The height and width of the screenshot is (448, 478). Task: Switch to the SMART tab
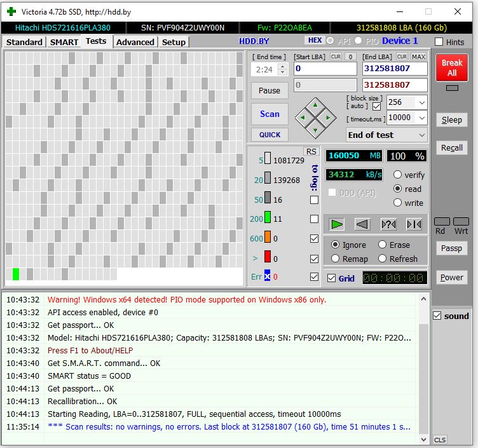pyautogui.click(x=64, y=42)
